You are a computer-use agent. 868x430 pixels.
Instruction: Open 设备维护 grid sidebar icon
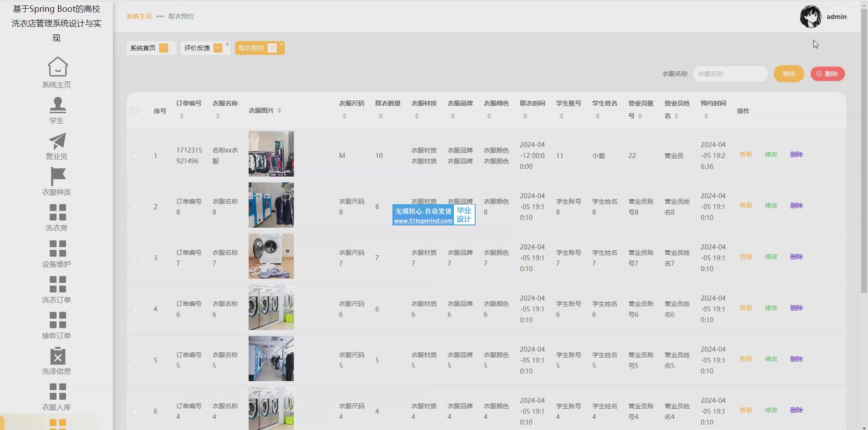click(57, 248)
